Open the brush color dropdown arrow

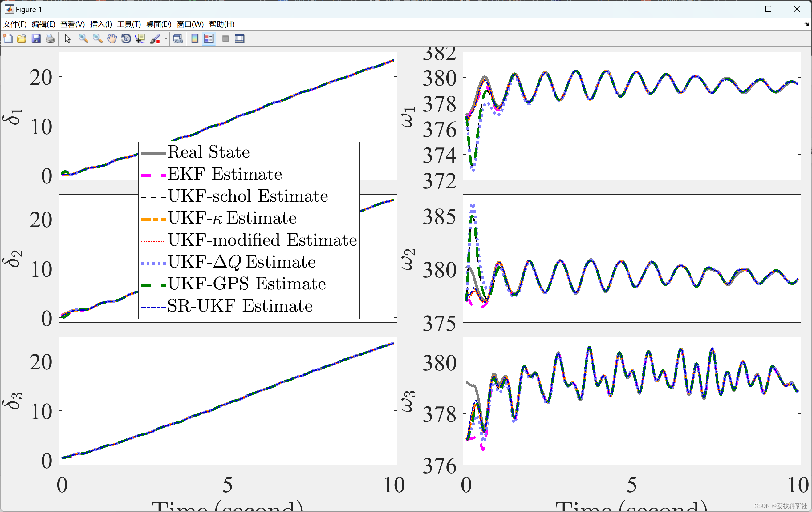coord(165,39)
